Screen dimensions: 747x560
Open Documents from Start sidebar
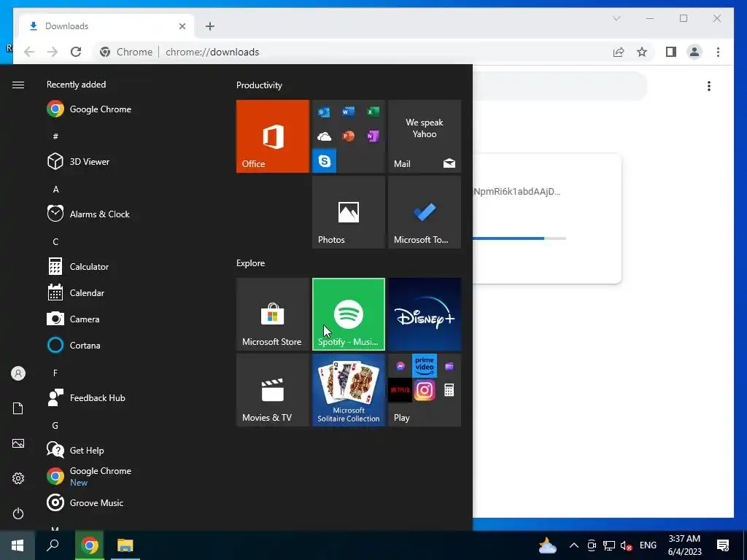[18, 408]
